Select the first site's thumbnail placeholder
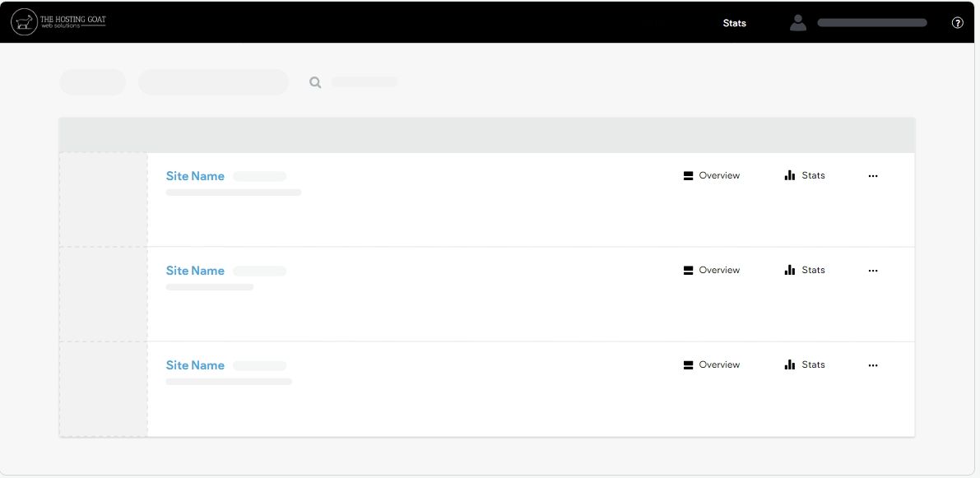 104,200
